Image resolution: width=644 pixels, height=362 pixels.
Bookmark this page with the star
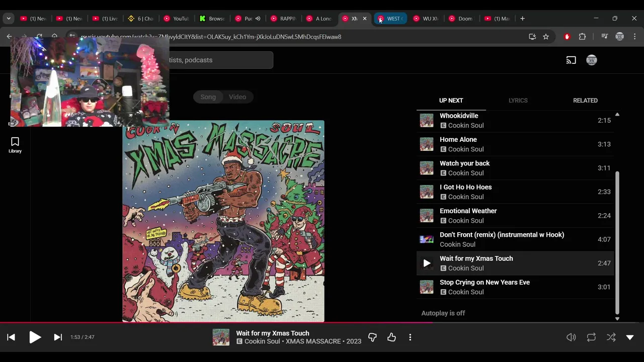(x=546, y=37)
